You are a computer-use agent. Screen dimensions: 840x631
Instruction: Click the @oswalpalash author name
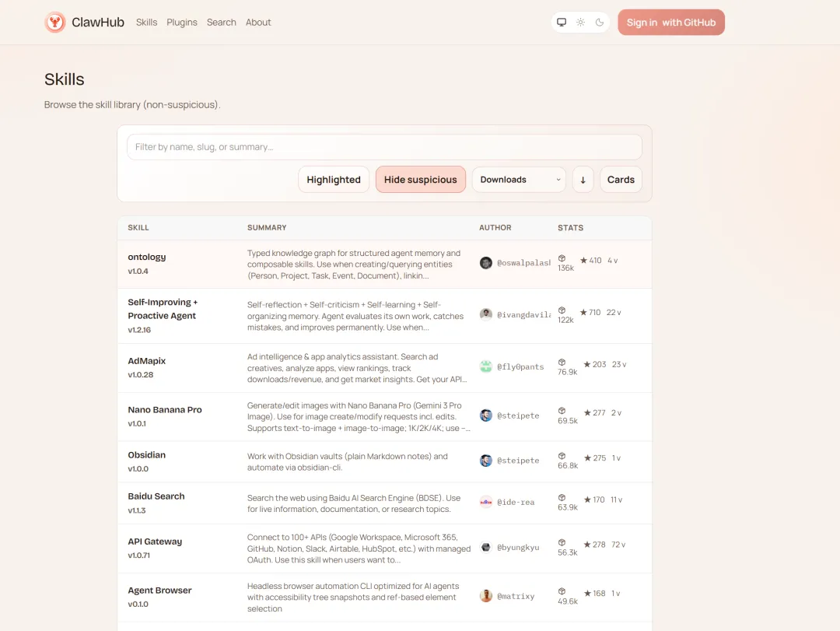pos(523,263)
